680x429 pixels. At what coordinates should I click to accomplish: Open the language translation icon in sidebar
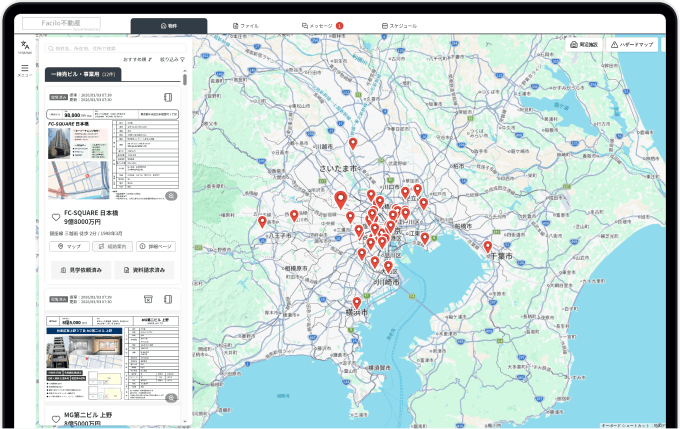tap(25, 46)
